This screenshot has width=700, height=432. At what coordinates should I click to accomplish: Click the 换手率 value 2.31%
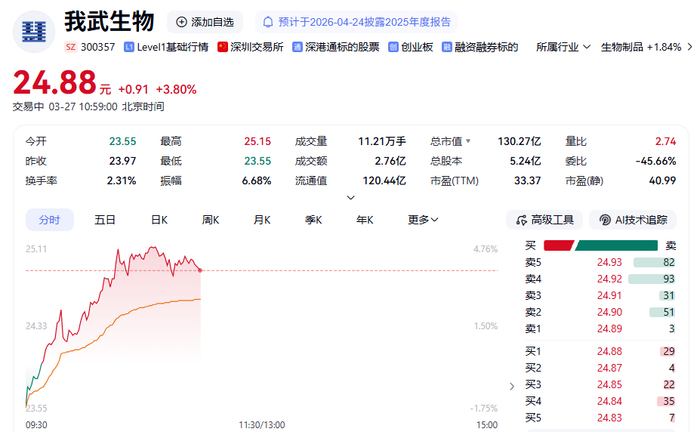click(x=121, y=181)
